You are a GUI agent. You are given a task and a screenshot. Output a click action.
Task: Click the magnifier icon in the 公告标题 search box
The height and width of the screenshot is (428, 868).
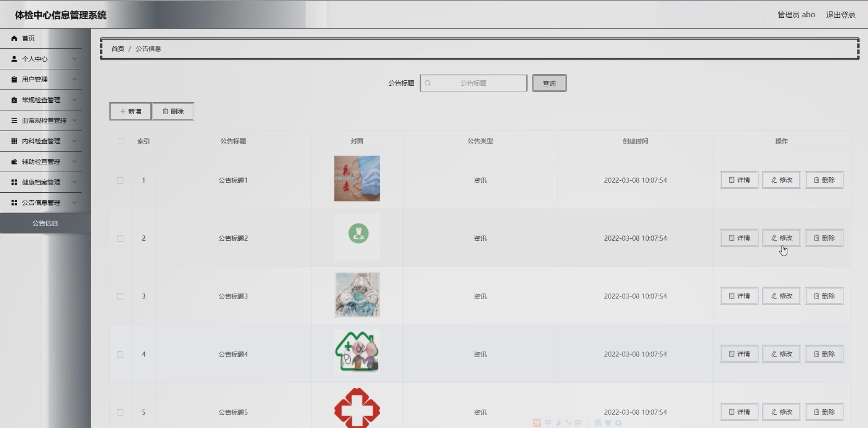(428, 83)
